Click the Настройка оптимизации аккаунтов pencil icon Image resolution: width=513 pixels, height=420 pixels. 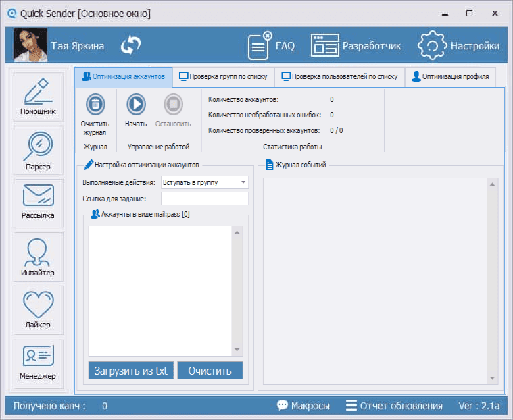click(89, 165)
